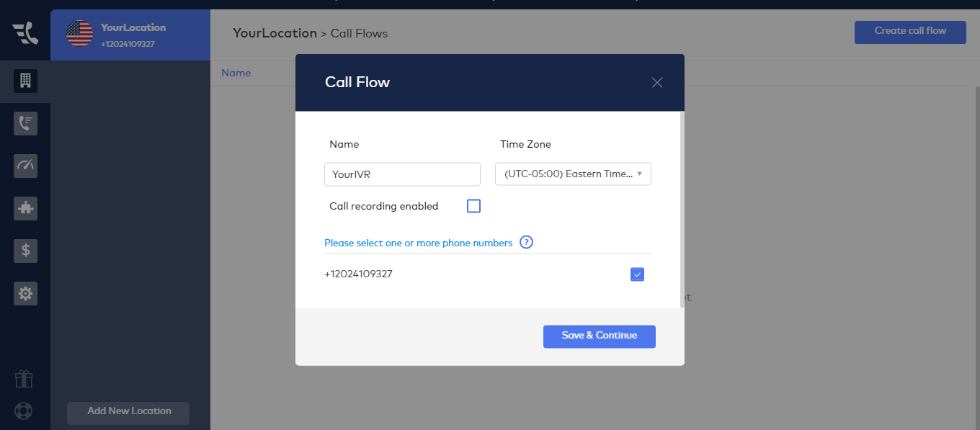This screenshot has width=980, height=430.
Task: Click the Name column header
Action: [x=236, y=73]
